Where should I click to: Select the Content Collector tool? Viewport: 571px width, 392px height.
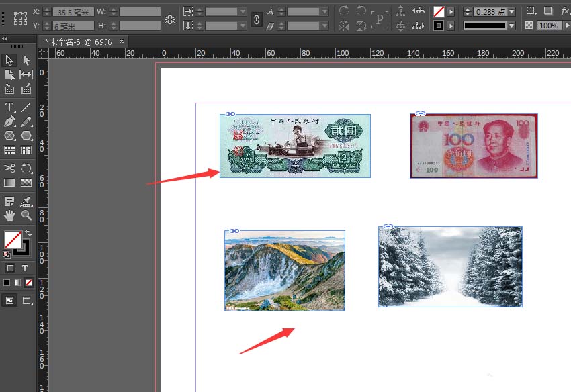coord(9,89)
